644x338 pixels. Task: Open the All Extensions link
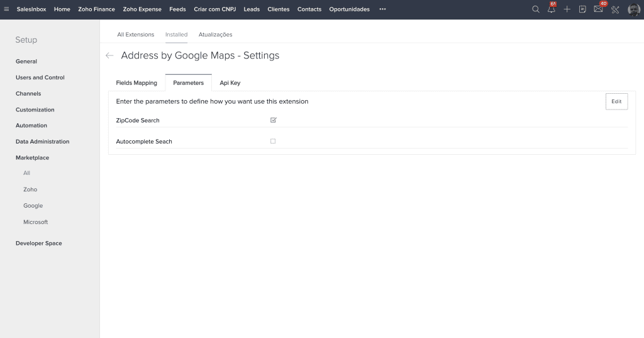tap(135, 35)
